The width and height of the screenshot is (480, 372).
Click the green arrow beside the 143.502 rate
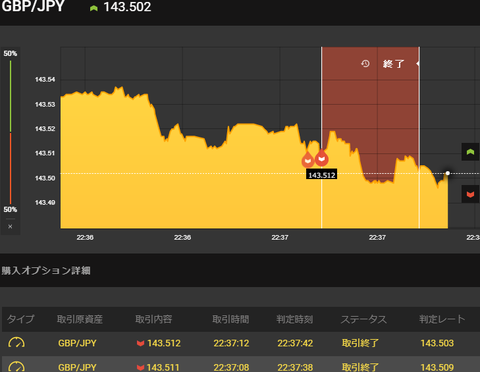[94, 8]
